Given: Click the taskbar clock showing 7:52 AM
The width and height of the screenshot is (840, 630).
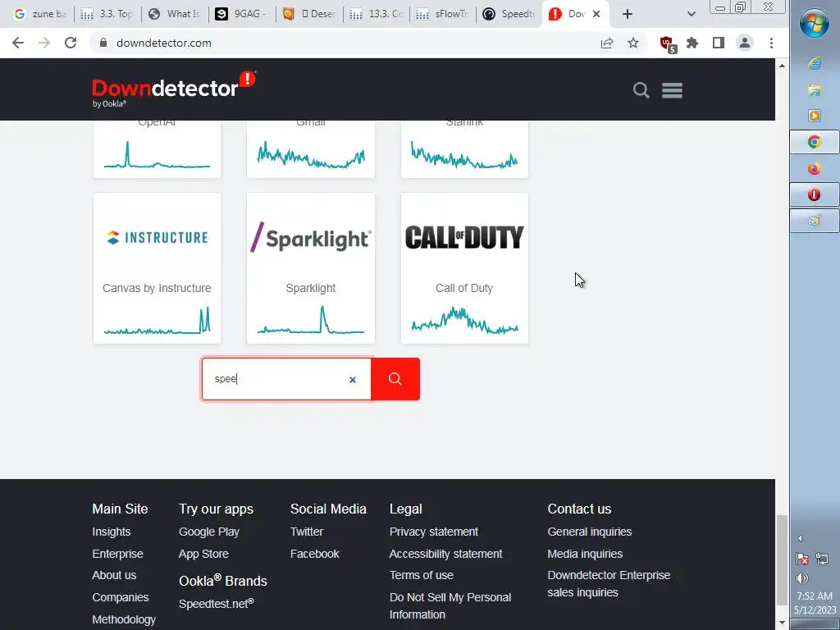Looking at the screenshot, I should [x=815, y=596].
